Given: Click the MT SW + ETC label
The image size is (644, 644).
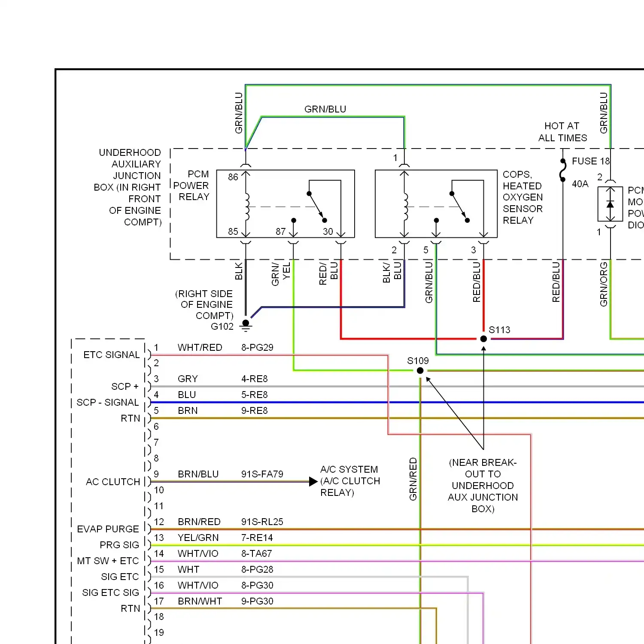Looking at the screenshot, I should pos(108,561).
